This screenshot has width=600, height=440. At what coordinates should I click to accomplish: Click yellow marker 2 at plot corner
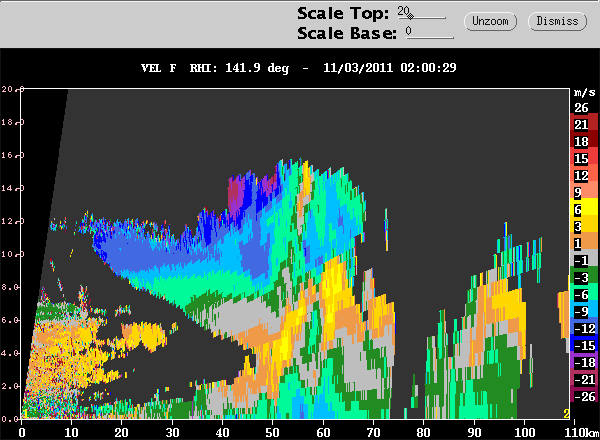566,414
